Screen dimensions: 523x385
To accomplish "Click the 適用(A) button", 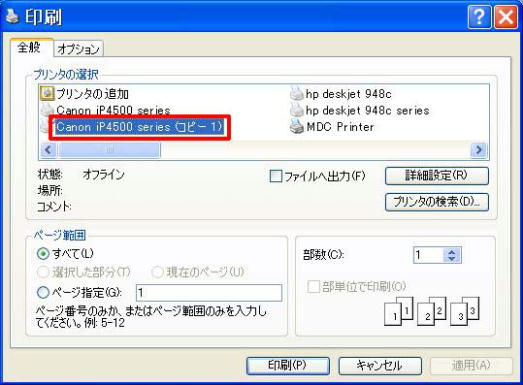I will 471,366.
